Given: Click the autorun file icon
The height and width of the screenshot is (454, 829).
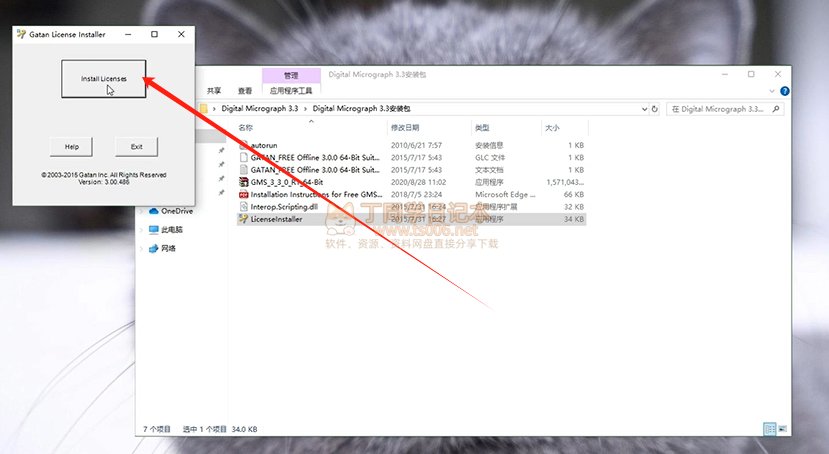Looking at the screenshot, I should pyautogui.click(x=243, y=145).
